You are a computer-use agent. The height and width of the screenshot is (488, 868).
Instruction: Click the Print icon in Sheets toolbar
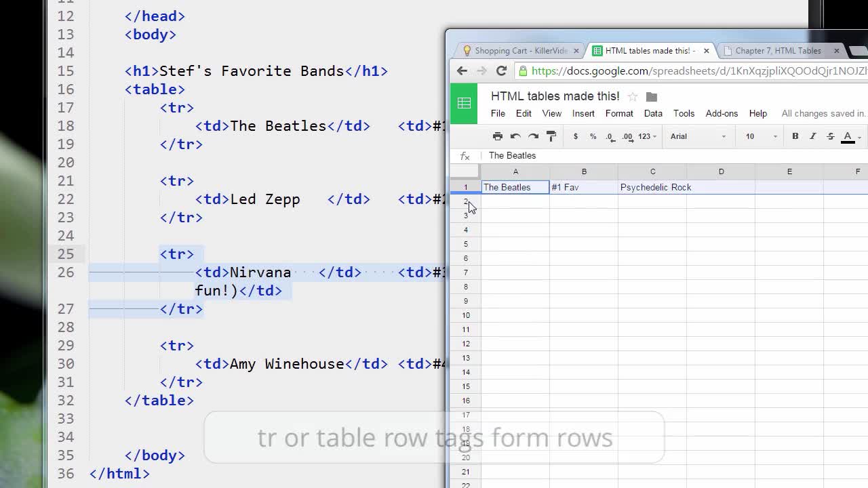(x=498, y=136)
